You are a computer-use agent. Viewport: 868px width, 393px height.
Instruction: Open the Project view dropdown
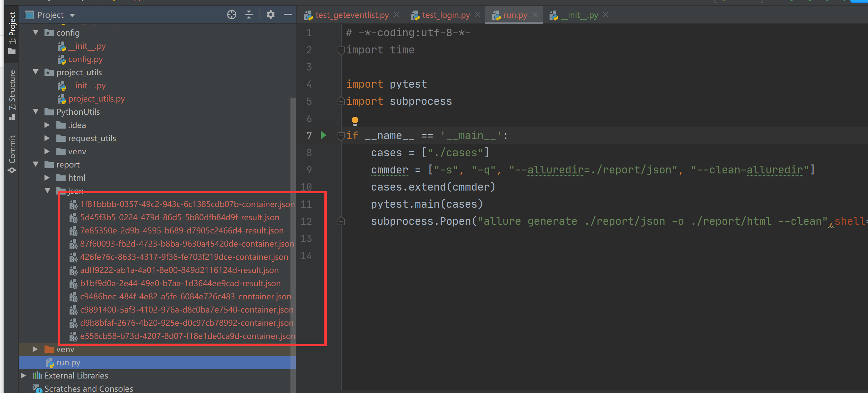coord(72,15)
